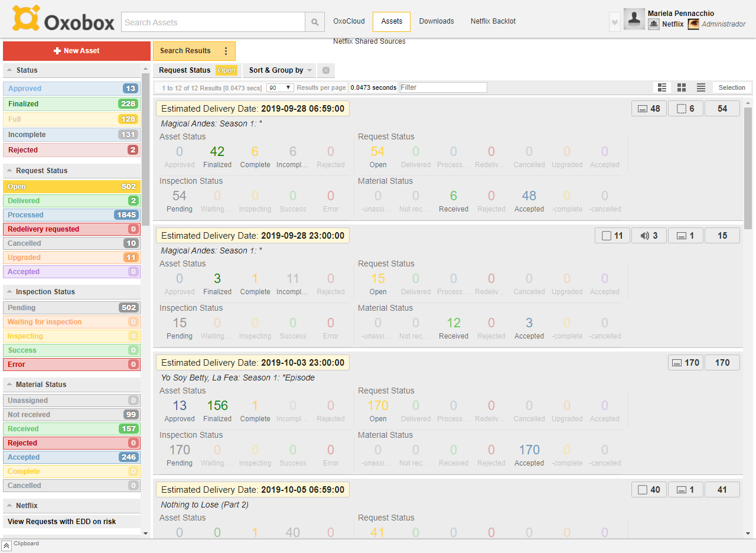Toggle the Finalized status filter

(71, 104)
